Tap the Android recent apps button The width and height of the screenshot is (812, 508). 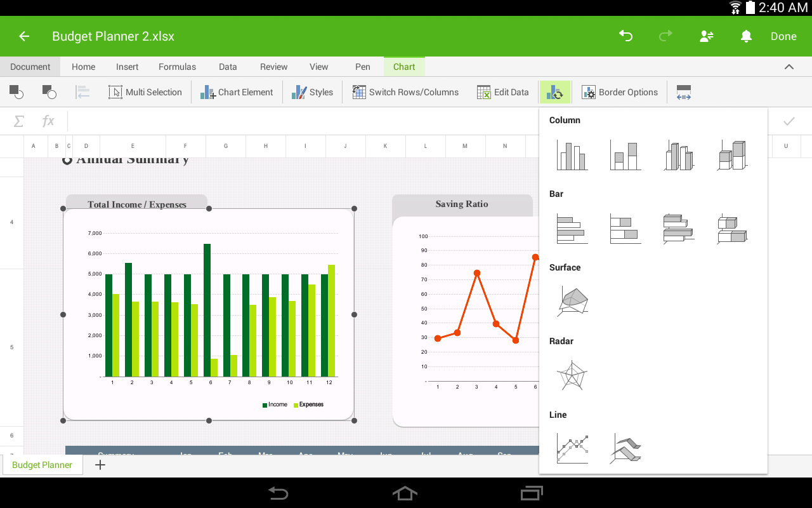pyautogui.click(x=532, y=493)
